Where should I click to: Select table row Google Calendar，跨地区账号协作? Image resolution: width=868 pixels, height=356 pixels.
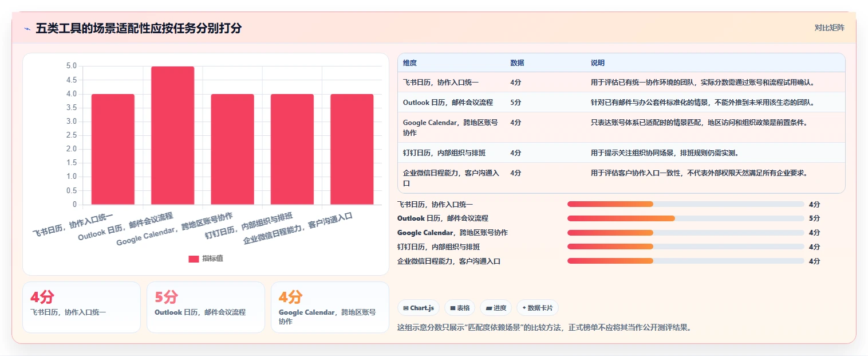[x=621, y=127]
